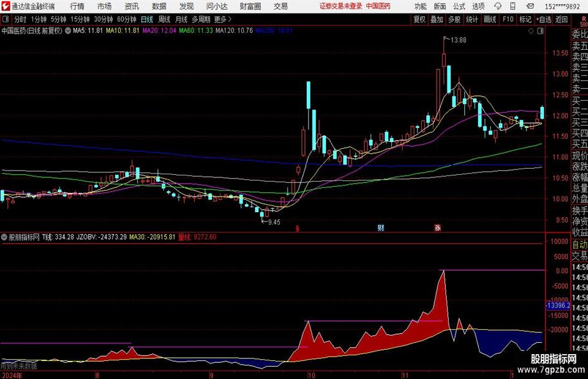
Task: Click the yellow MA10: 11.81 label
Action: pos(123,30)
